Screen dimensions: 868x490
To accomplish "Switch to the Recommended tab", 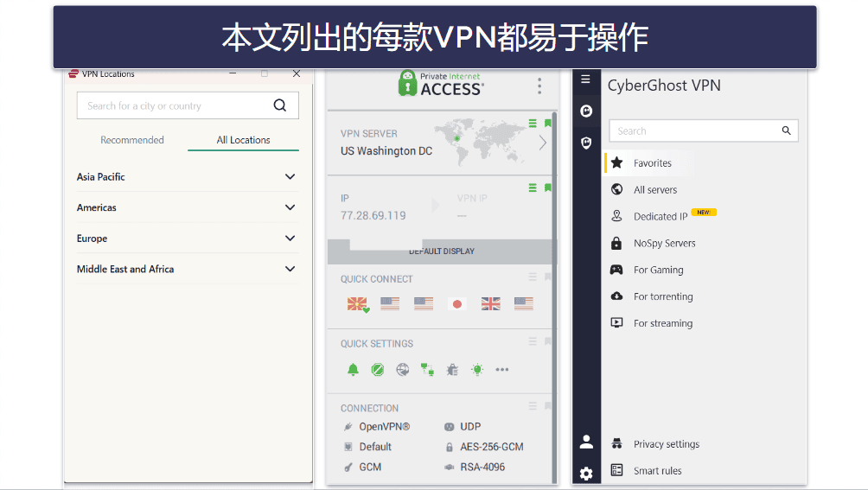I will coord(132,140).
